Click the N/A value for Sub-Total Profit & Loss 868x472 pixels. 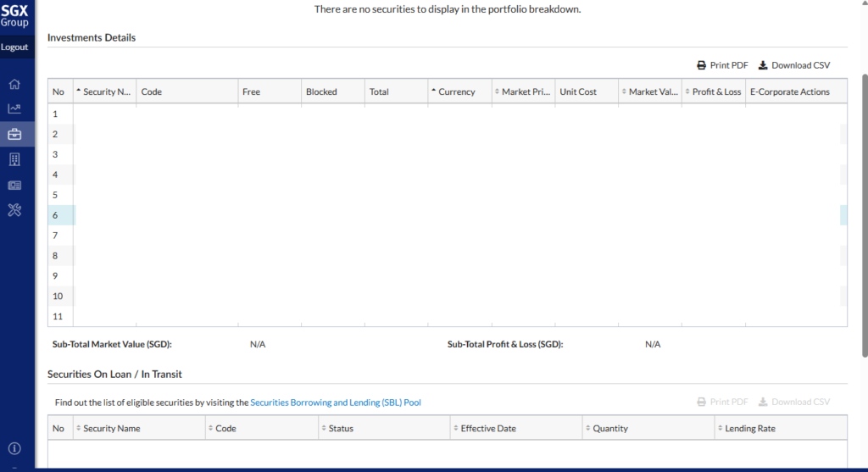[653, 344]
